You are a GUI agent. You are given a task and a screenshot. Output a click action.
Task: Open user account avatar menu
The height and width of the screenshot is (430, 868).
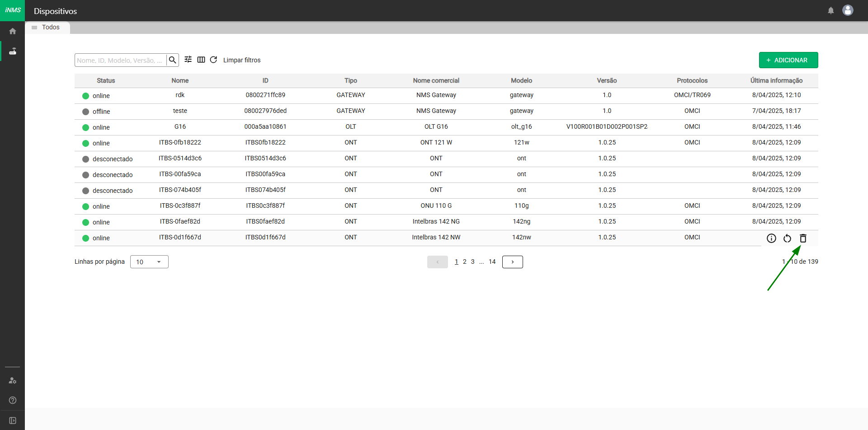point(848,10)
